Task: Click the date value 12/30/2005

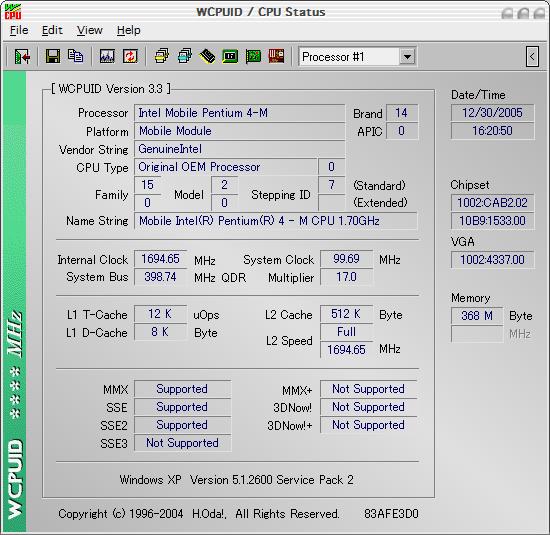Action: [x=492, y=113]
